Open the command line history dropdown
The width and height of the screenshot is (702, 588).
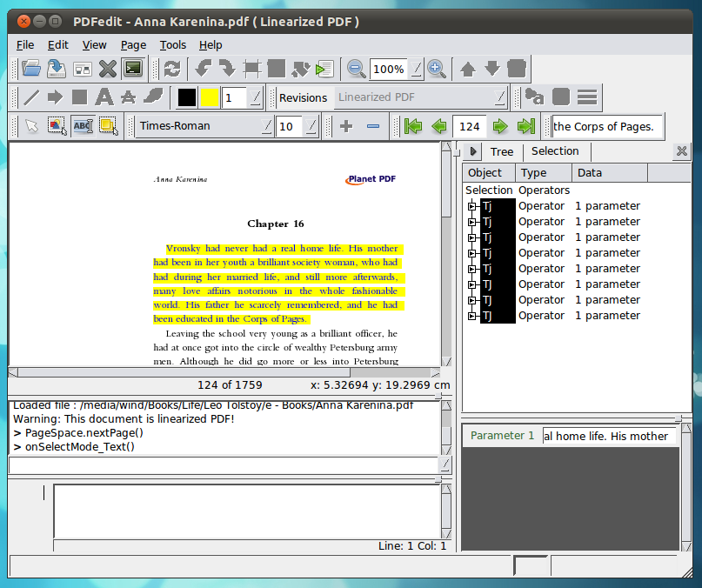[x=445, y=464]
